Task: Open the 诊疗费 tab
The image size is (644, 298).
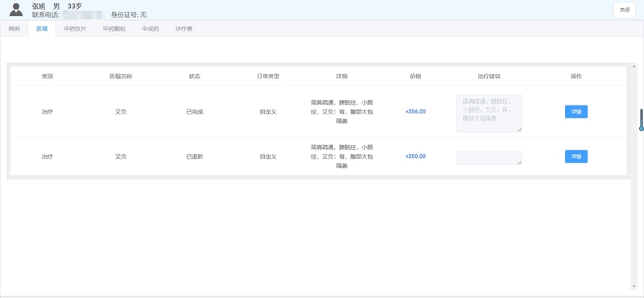Action: point(184,29)
